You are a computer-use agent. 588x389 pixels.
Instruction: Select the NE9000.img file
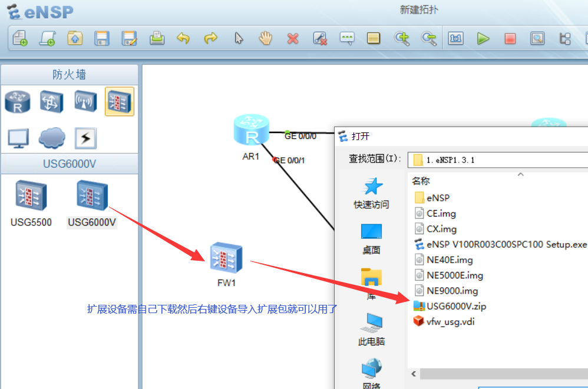(x=446, y=291)
